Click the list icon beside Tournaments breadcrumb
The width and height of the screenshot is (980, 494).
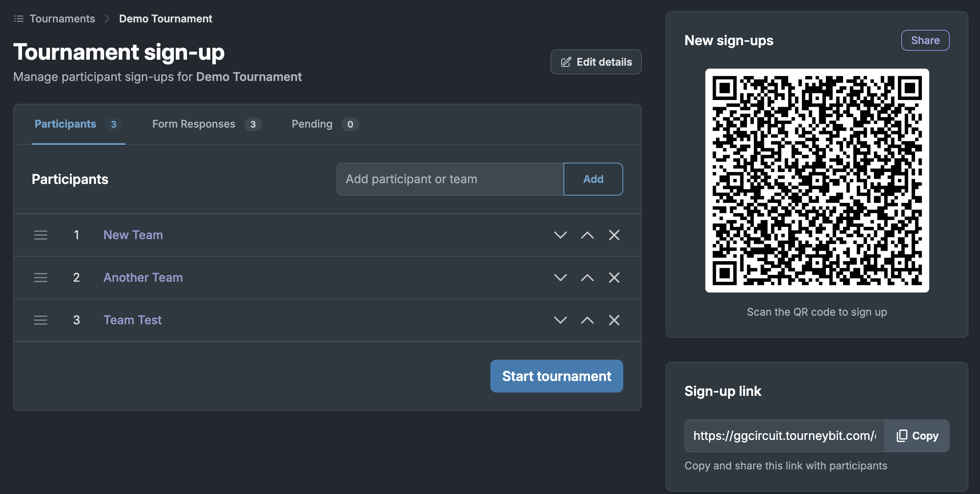(19, 19)
